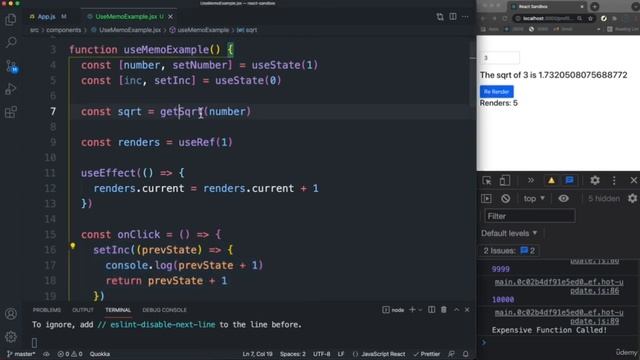Click the feedback icon in status bar

click(x=451, y=354)
